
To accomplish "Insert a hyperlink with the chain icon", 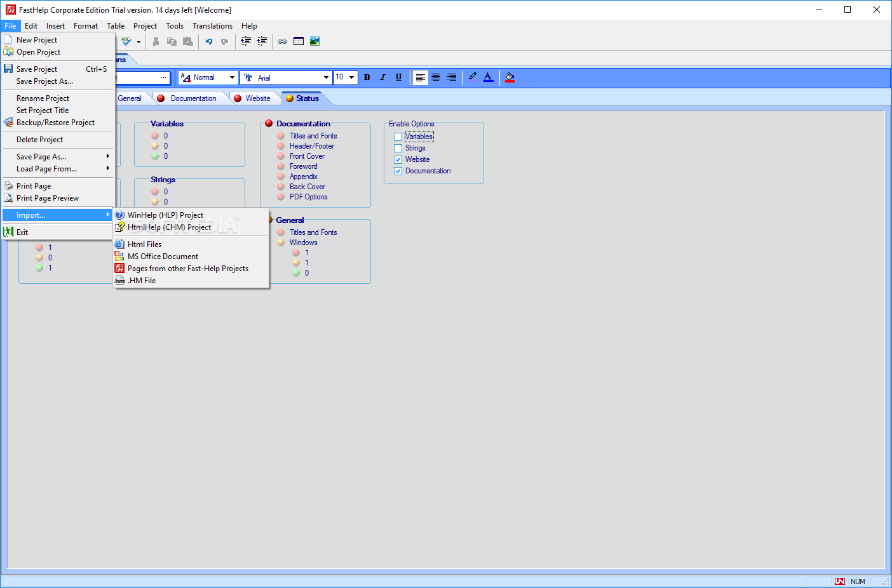I will 282,41.
